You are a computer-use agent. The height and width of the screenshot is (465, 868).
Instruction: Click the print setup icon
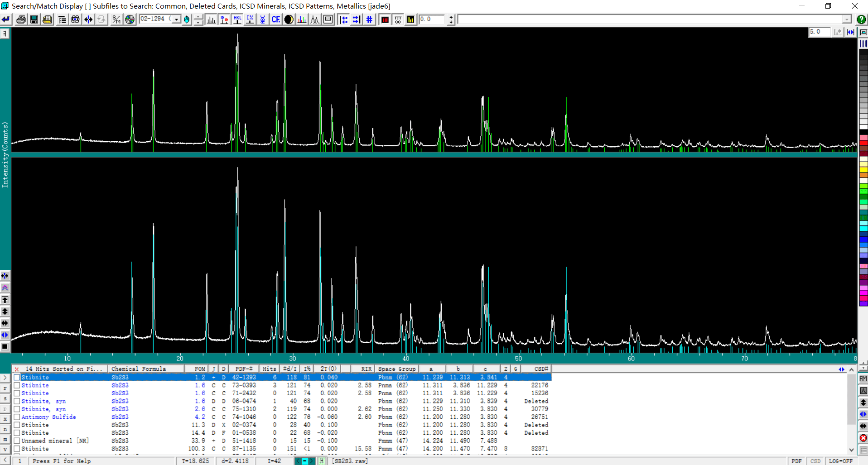point(47,19)
